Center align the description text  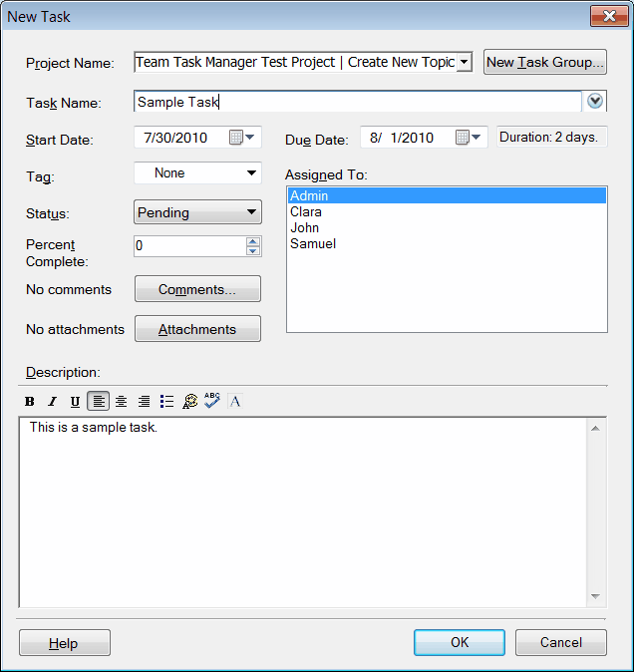tap(121, 402)
